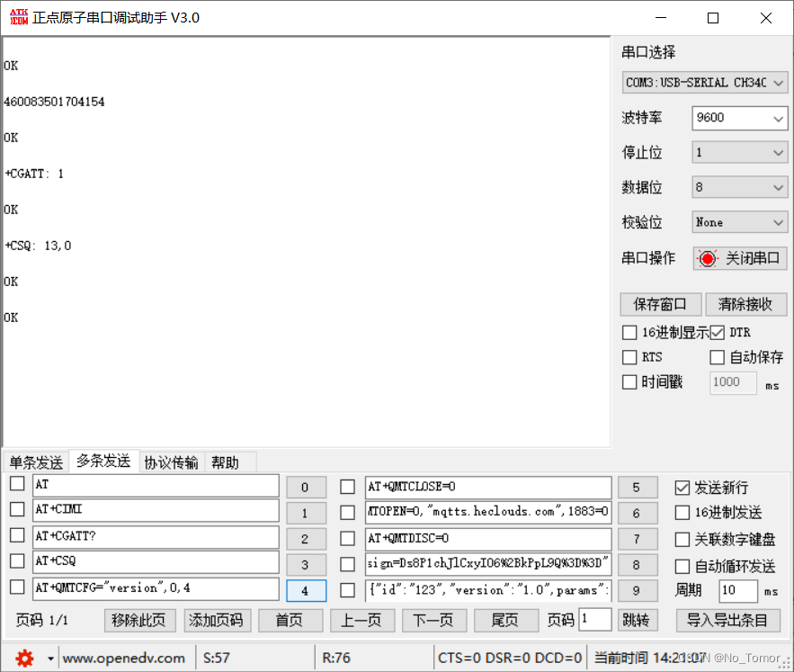Open the settings gear icon in status bar

(x=24, y=659)
